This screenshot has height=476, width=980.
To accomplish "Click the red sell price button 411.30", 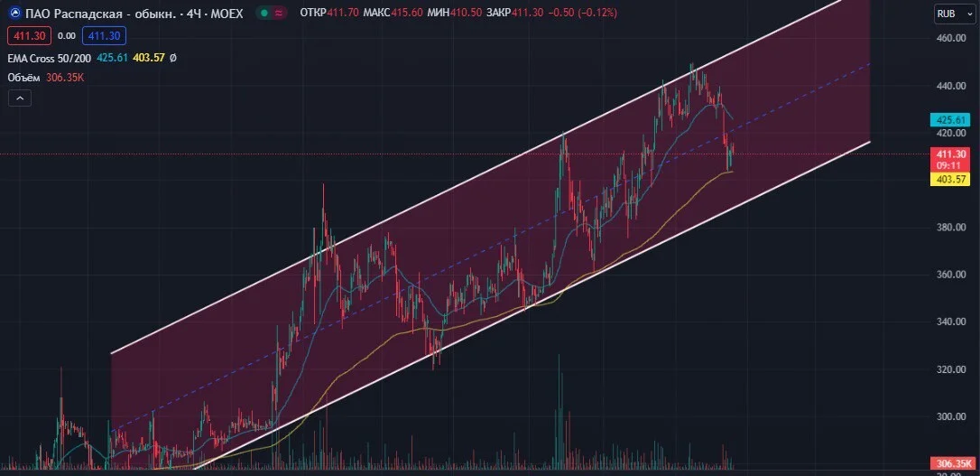I will pyautogui.click(x=30, y=36).
